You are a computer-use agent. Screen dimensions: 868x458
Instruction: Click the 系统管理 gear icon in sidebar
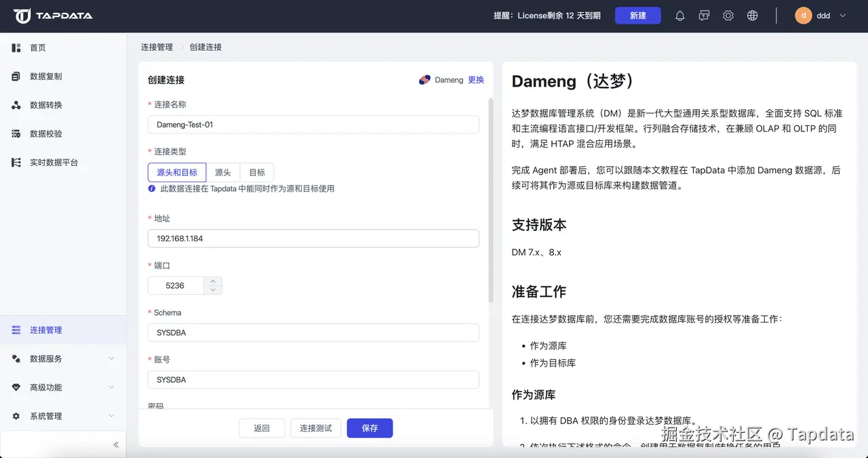16,416
